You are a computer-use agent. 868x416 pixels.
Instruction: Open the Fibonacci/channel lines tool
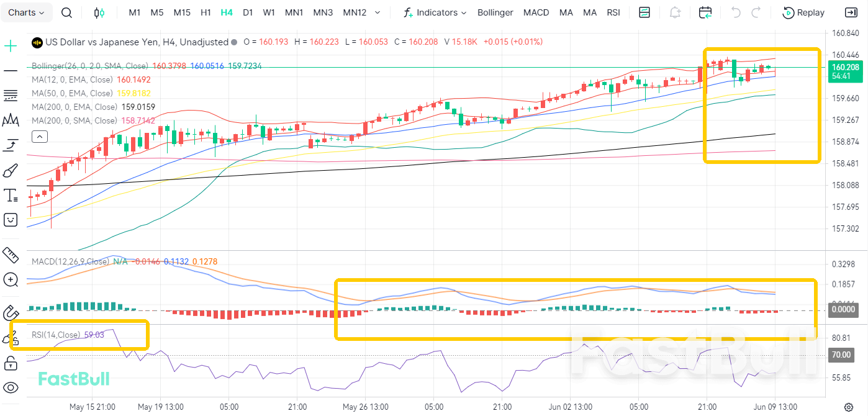click(x=11, y=96)
